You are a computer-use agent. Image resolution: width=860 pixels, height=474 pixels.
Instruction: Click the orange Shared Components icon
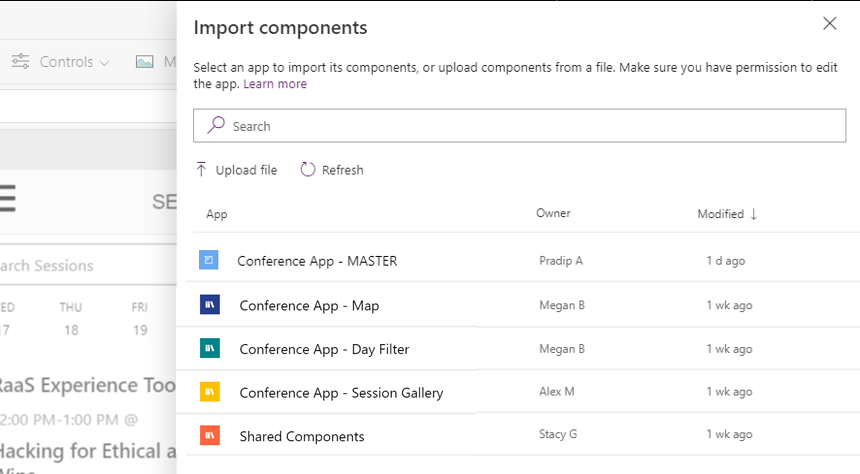209,436
